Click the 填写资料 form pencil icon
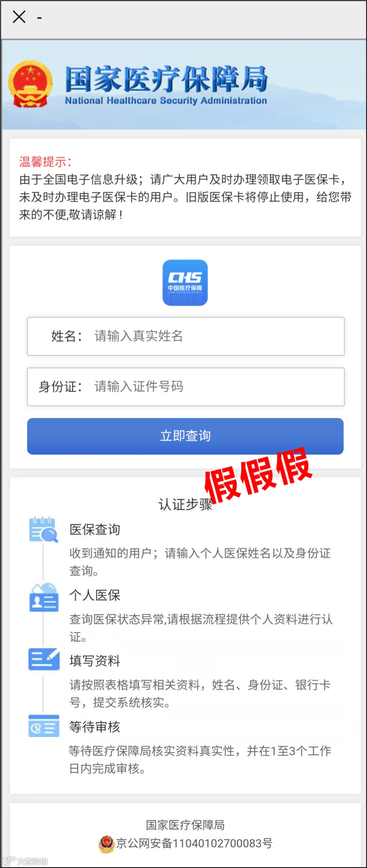The height and width of the screenshot is (868, 367). pos(44,659)
